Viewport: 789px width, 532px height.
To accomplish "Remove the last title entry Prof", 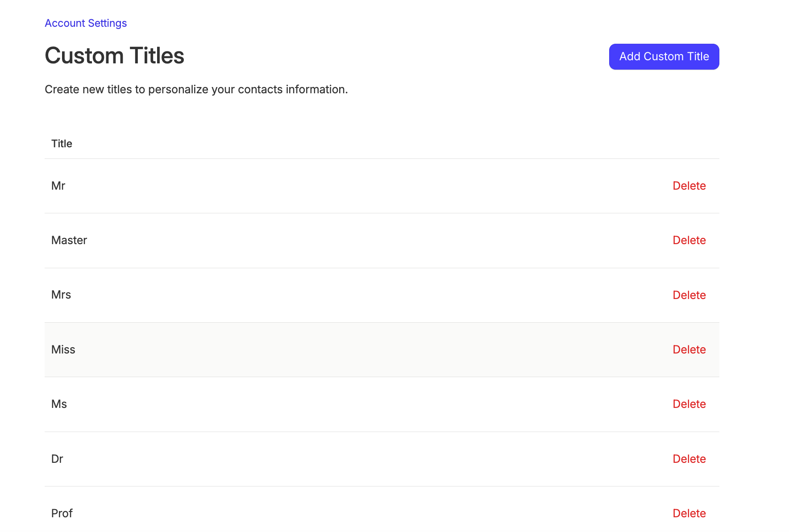I will pyautogui.click(x=689, y=513).
